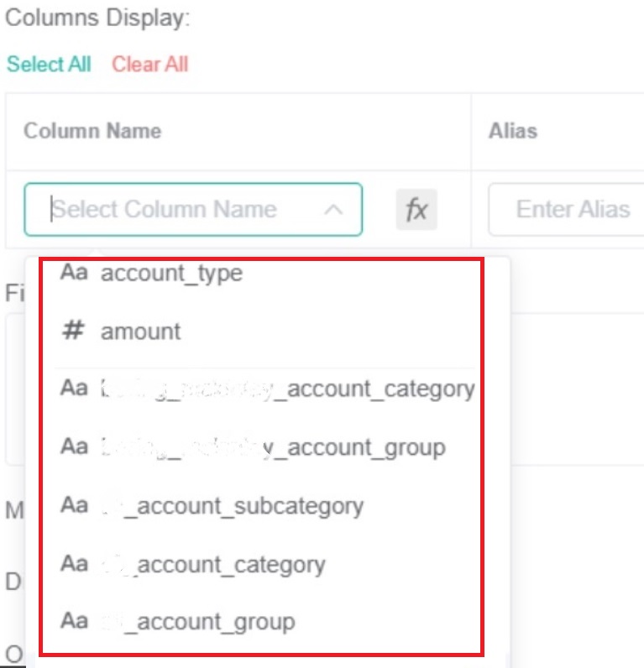
Task: Focus the Enter Alias input field
Action: click(x=573, y=209)
